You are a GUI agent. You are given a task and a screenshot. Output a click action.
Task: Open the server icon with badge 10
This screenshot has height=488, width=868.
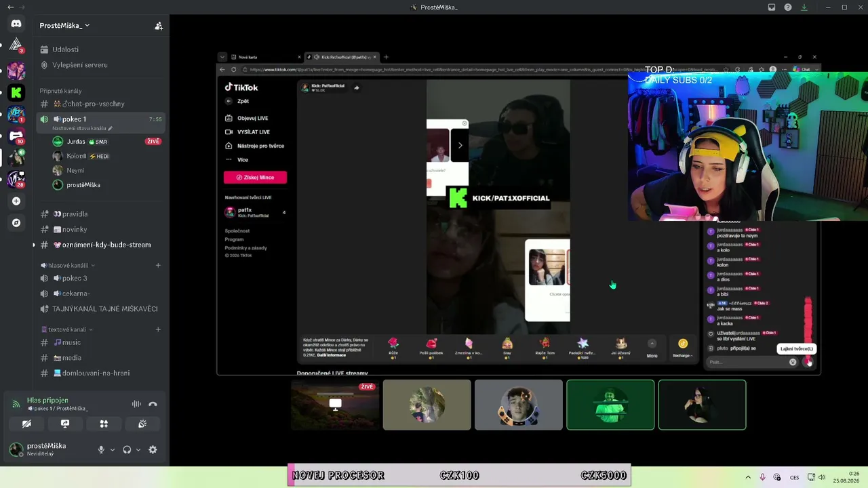pos(16,136)
